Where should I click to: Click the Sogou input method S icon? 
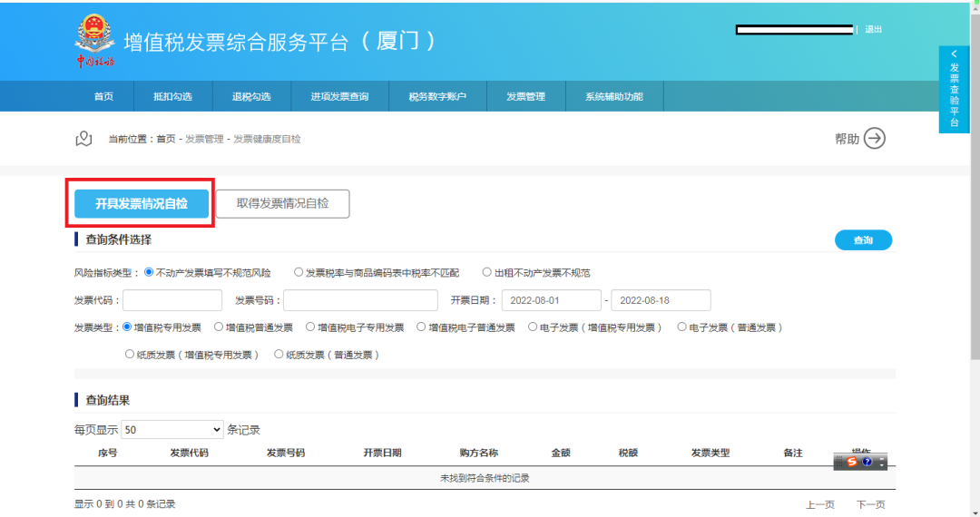pyautogui.click(x=851, y=462)
